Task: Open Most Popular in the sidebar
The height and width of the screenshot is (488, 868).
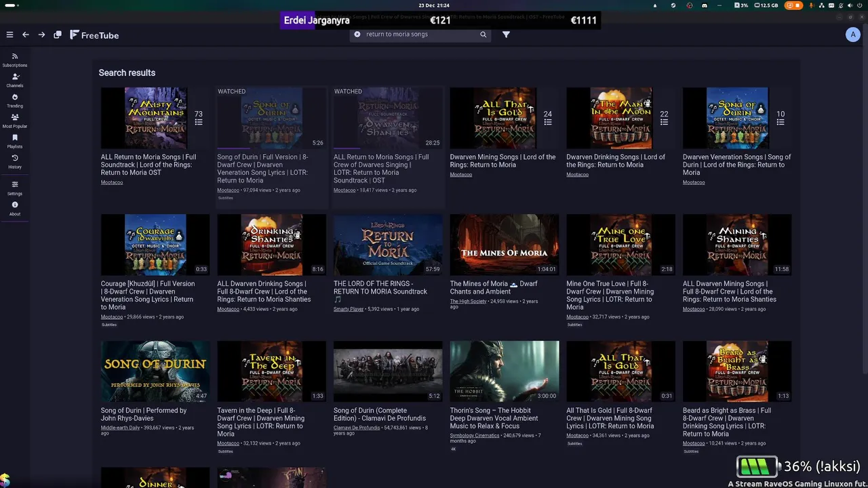Action: point(15,121)
